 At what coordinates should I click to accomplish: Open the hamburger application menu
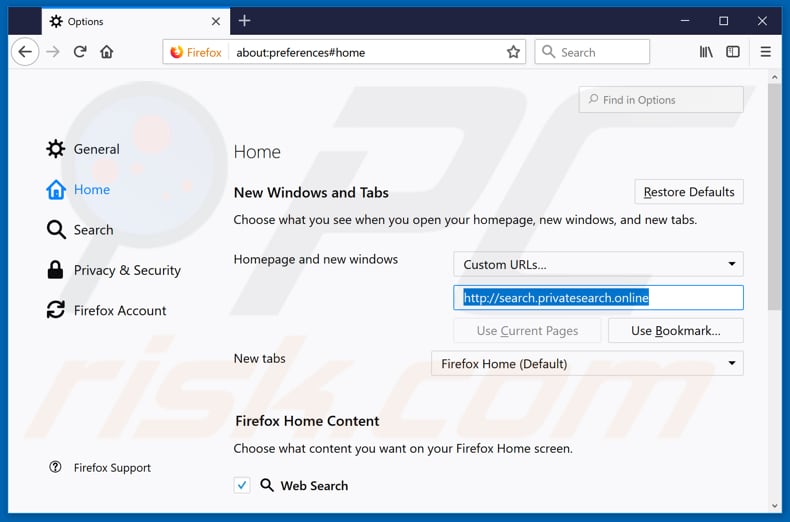point(765,52)
